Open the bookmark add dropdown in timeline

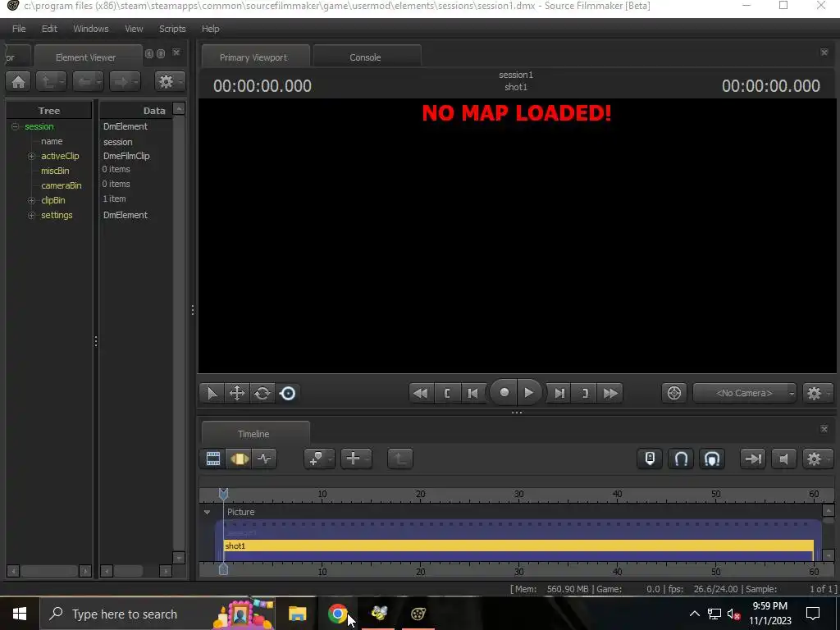pyautogui.click(x=319, y=459)
